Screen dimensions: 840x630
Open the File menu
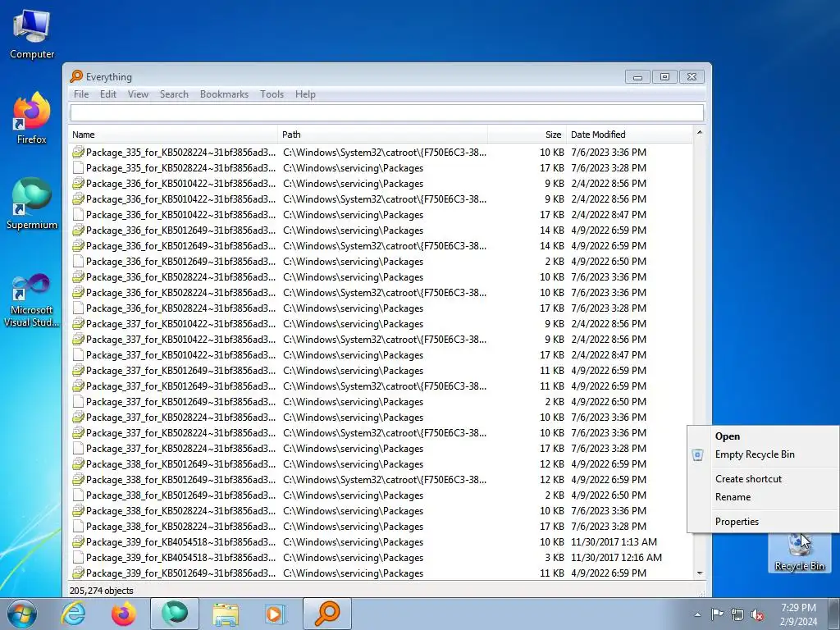[x=81, y=94]
